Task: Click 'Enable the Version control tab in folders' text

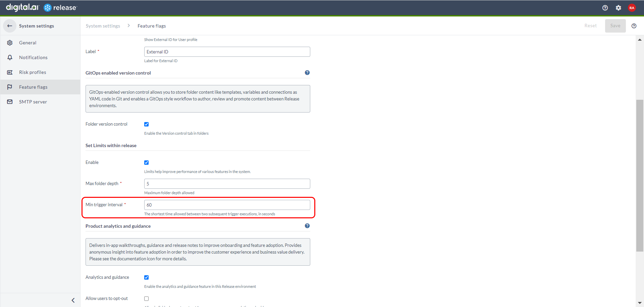Action: click(176, 133)
